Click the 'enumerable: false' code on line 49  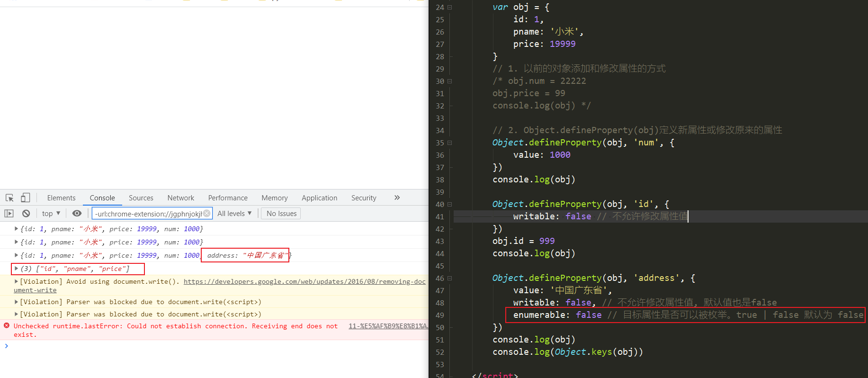tap(557, 315)
